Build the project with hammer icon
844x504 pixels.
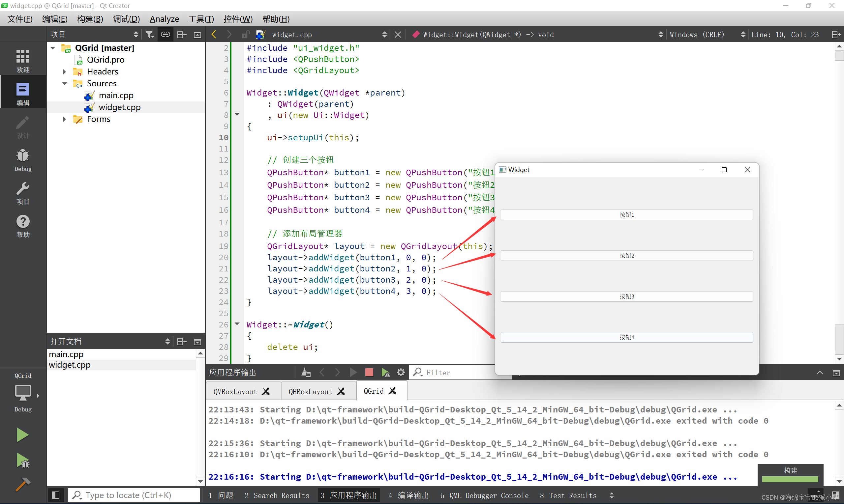point(22,485)
